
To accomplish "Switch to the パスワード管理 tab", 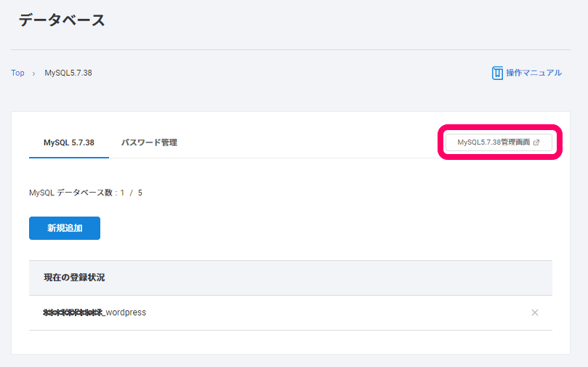I will tap(149, 142).
